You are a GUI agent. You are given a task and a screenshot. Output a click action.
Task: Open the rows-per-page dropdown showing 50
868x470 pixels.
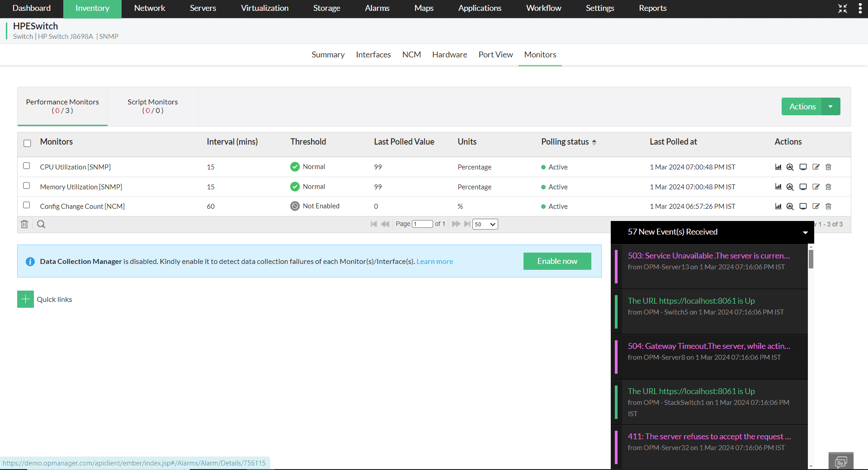(485, 224)
